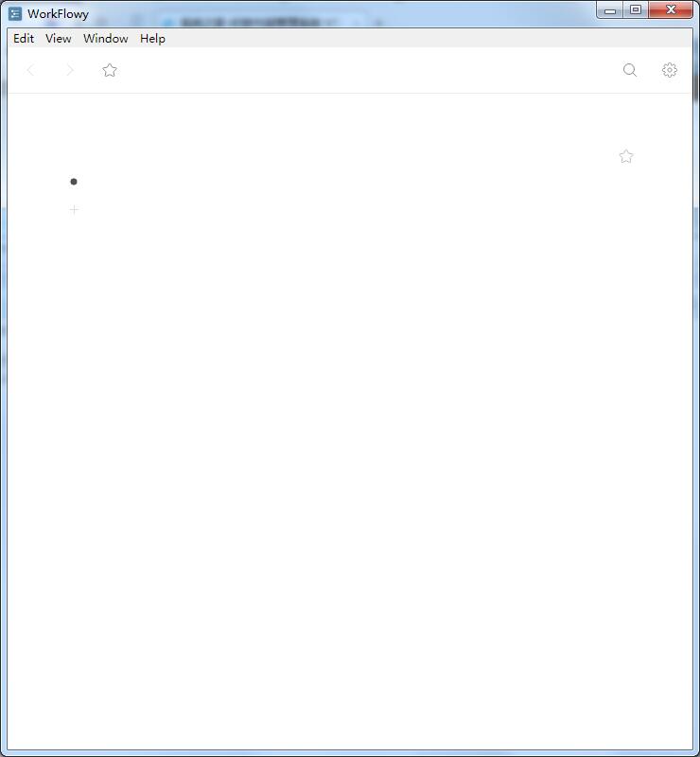Click the bullet dot of the first item
Screen dimensions: 700x757
74,182
